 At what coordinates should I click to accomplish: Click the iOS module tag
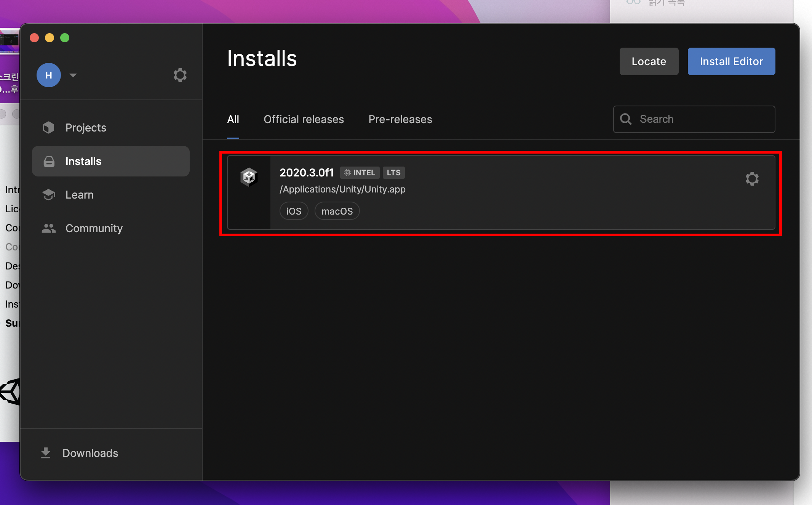point(294,211)
